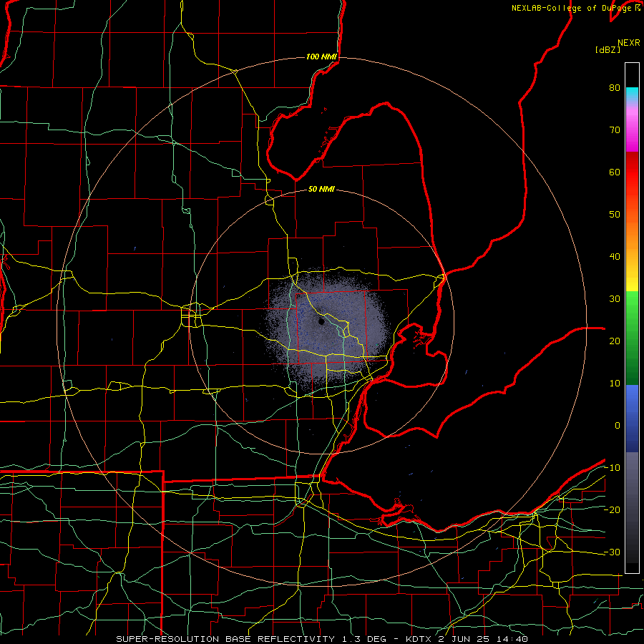Click the KDTX station identifier
The image size is (644, 644).
click(419, 639)
